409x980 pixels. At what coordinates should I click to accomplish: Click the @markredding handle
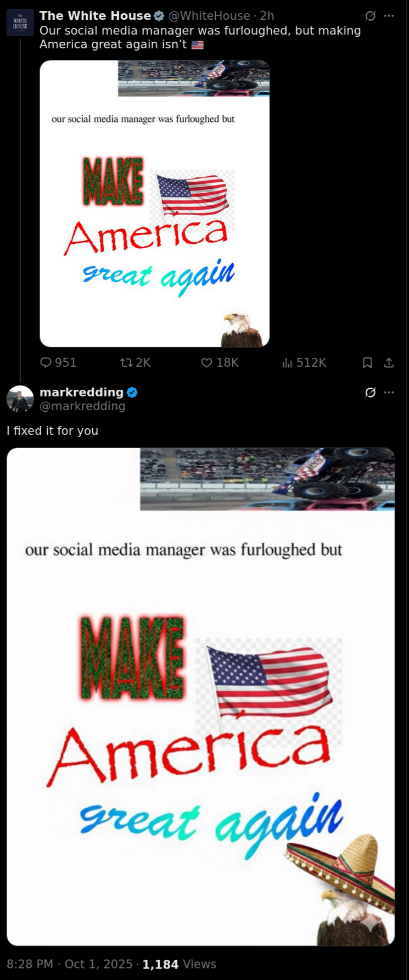coord(82,406)
